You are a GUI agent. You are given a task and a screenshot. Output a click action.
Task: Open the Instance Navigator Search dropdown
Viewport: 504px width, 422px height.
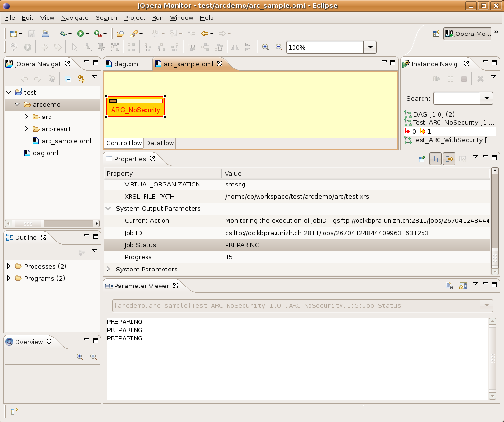pos(487,98)
